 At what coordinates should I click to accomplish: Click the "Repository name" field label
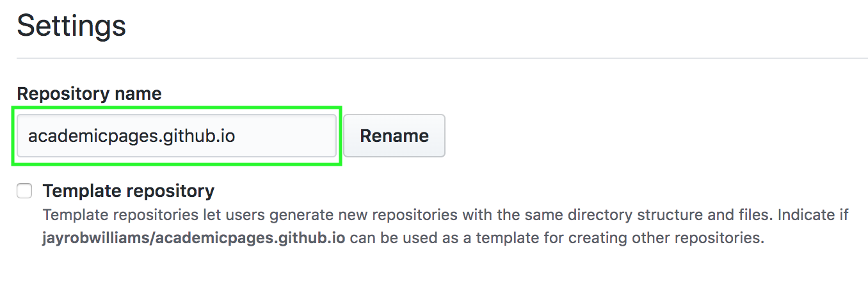point(89,93)
